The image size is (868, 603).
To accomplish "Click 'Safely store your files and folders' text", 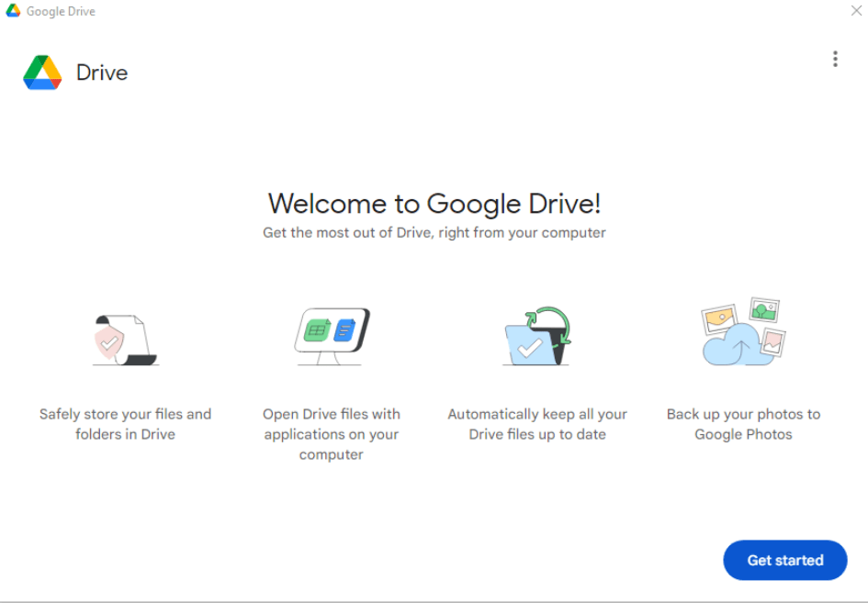I will coord(125,424).
